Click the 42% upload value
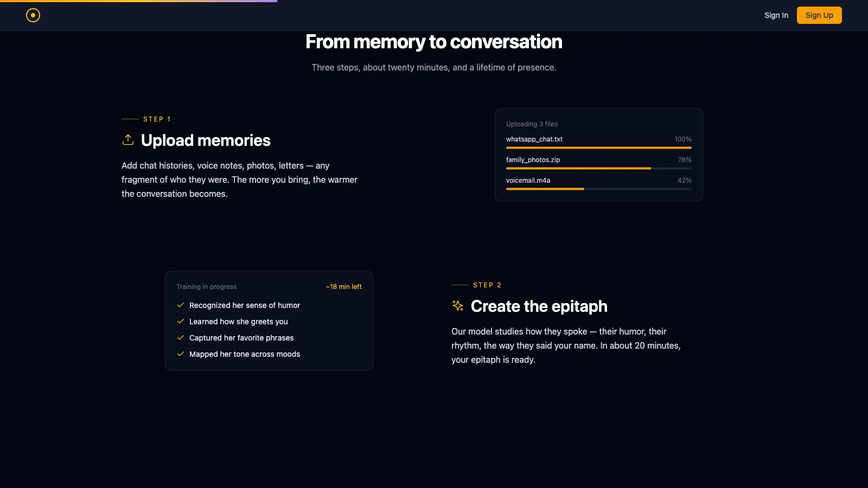The width and height of the screenshot is (868, 488). pos(685,181)
